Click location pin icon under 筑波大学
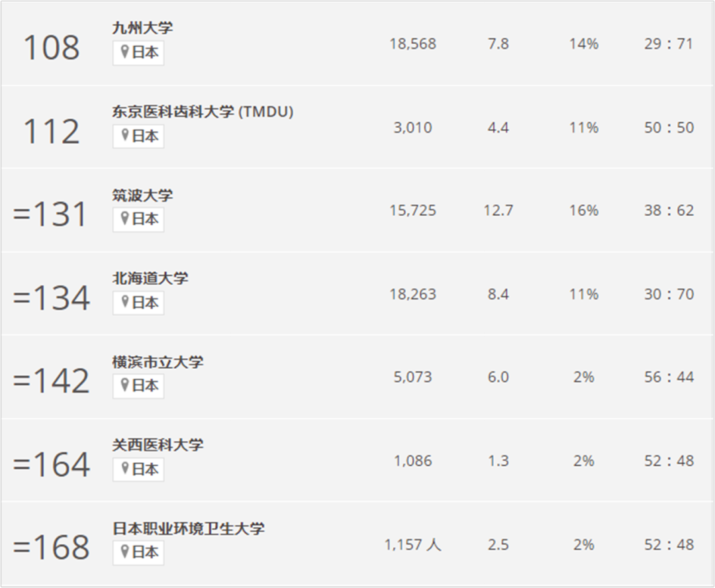 coord(124,219)
